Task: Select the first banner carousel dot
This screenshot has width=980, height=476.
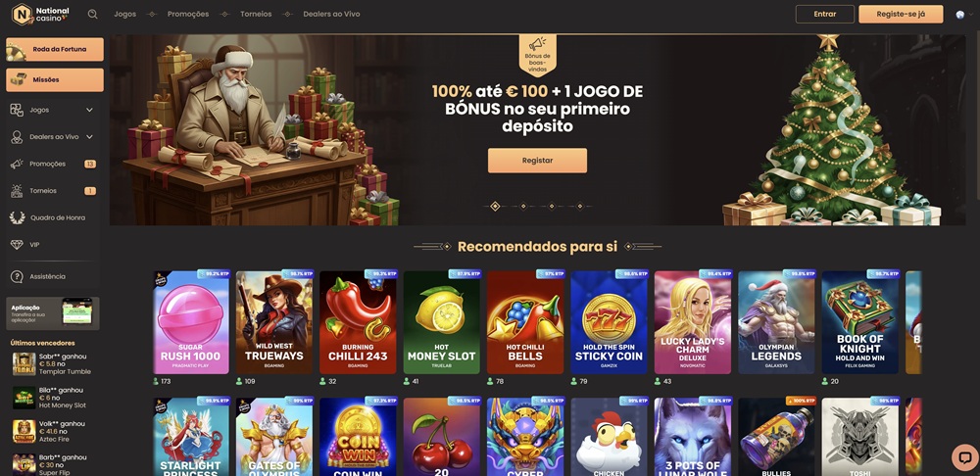Action: [x=495, y=206]
